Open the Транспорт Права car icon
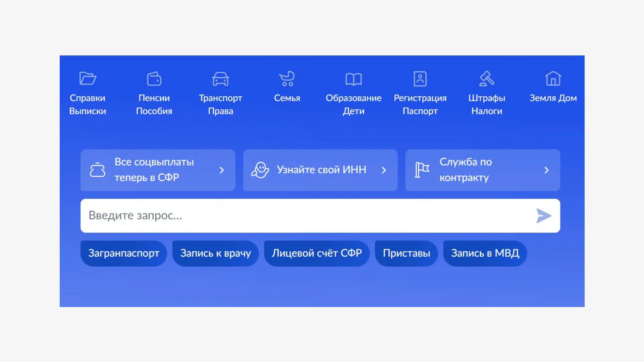 [220, 79]
